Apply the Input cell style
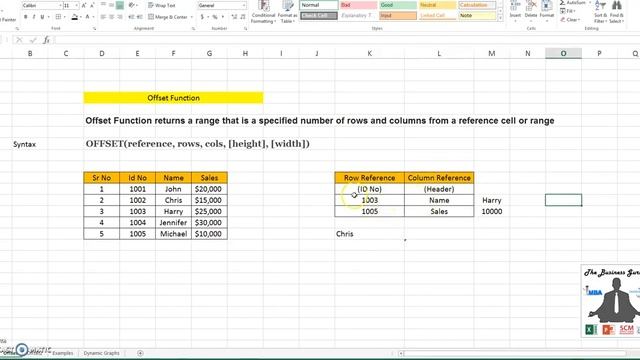This screenshot has width=640, height=360. point(398,16)
